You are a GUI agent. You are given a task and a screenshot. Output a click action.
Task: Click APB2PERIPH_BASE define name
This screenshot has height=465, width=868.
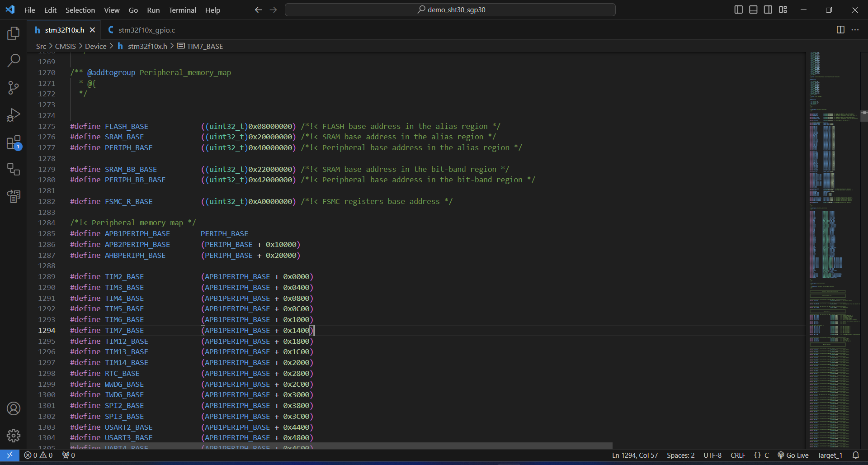(137, 244)
